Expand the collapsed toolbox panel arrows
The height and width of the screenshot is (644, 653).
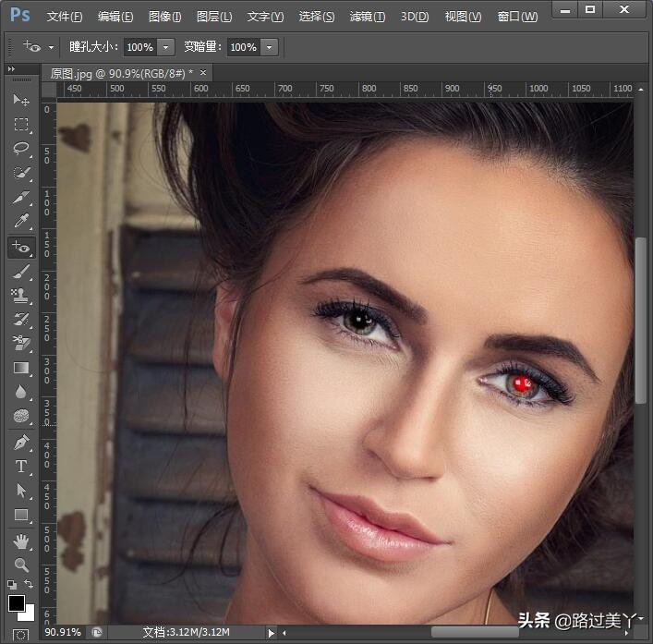tap(11, 68)
